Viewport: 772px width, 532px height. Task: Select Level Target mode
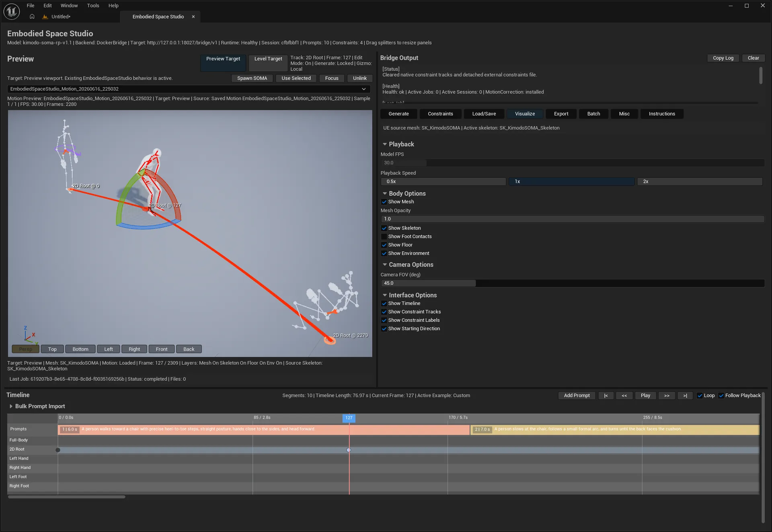268,63
